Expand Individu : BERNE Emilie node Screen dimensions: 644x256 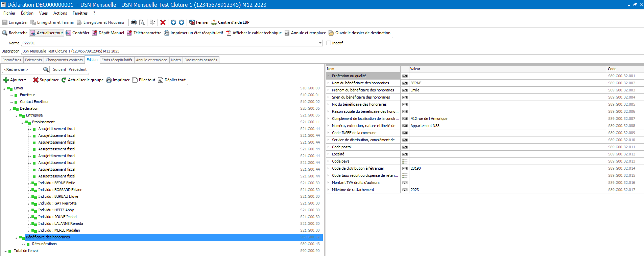click(28, 184)
